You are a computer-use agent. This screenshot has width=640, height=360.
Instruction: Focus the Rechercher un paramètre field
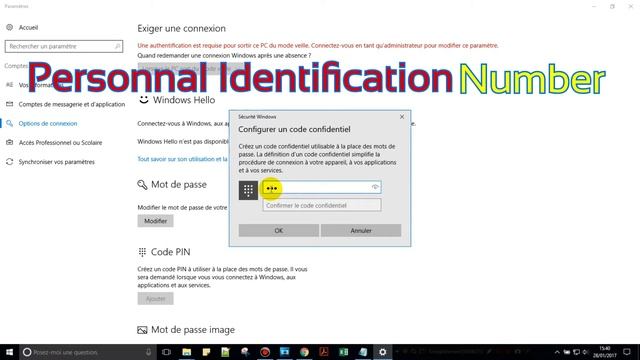pyautogui.click(x=64, y=46)
